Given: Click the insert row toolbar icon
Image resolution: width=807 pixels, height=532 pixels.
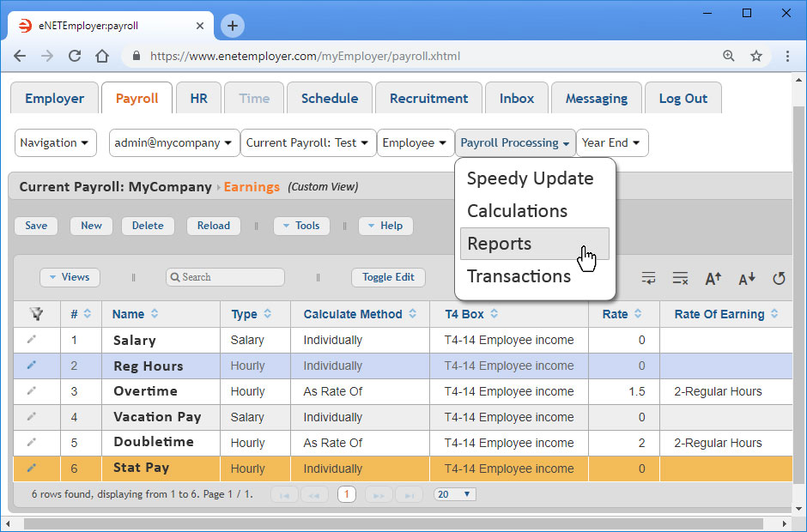Looking at the screenshot, I should [648, 277].
